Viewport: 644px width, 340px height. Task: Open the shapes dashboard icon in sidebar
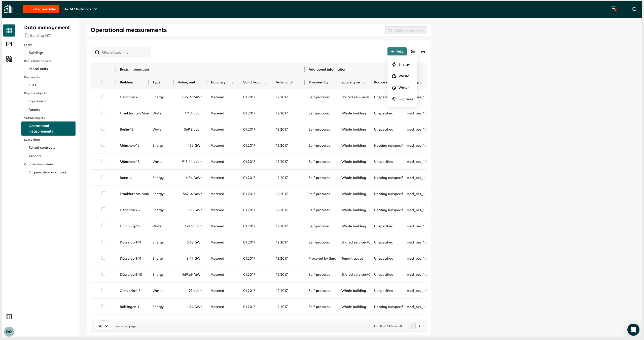pos(9,59)
